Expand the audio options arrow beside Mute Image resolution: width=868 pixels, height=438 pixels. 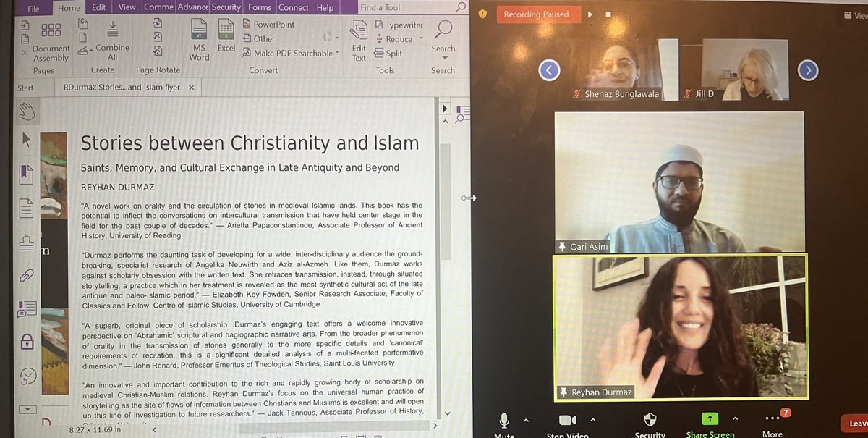click(526, 420)
